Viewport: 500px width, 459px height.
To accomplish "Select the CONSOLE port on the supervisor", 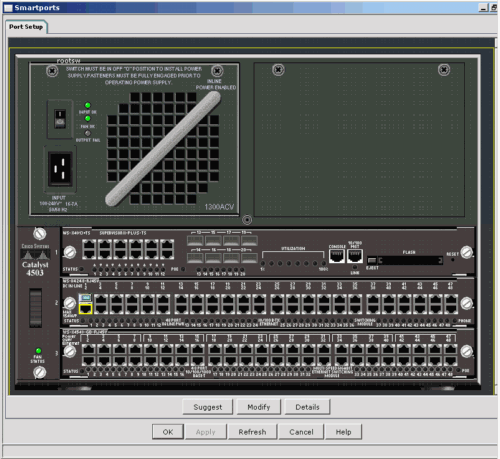I will 337,256.
